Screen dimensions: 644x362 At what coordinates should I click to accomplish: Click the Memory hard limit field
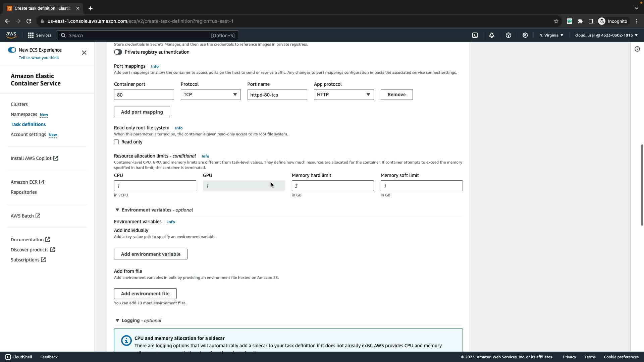(x=332, y=186)
